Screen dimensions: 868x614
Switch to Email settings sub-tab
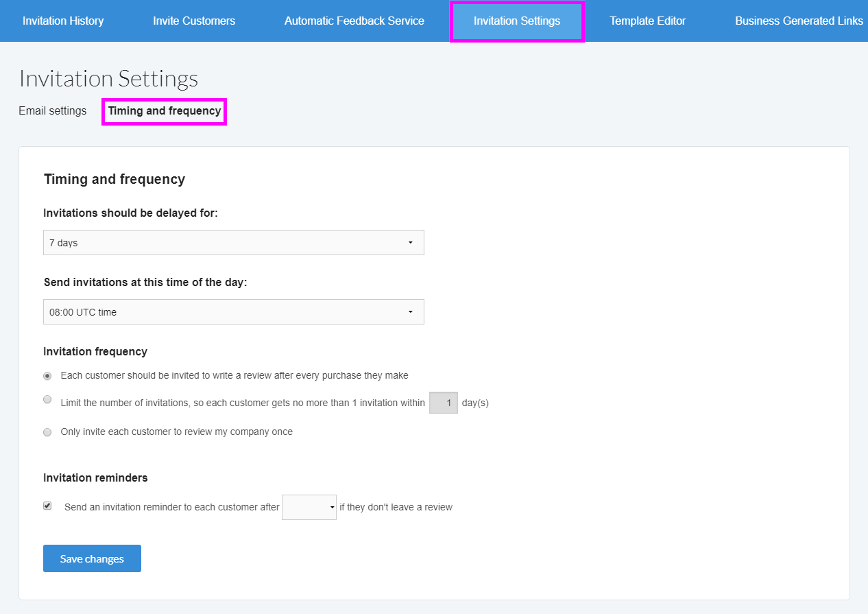click(x=53, y=110)
